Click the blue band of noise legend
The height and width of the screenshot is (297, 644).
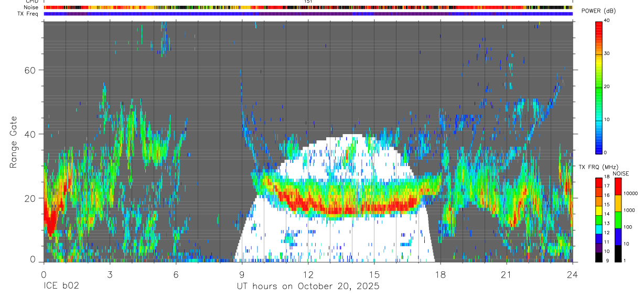[x=617, y=237]
